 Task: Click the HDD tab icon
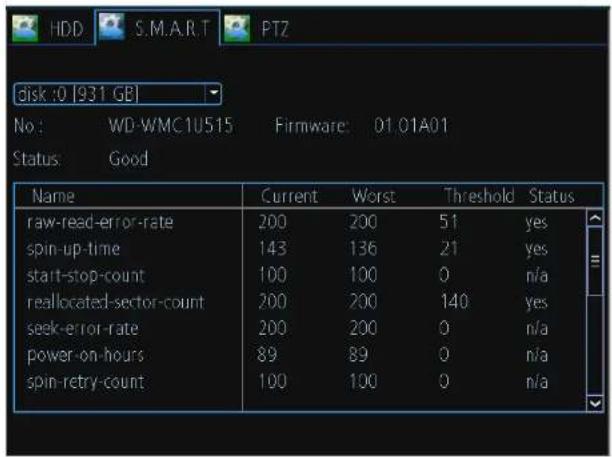coord(25,28)
